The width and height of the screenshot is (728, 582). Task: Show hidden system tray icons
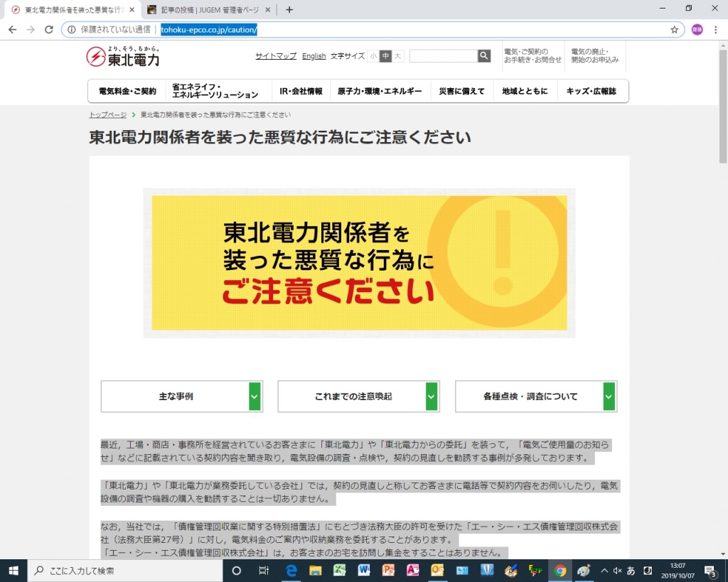[x=604, y=571]
